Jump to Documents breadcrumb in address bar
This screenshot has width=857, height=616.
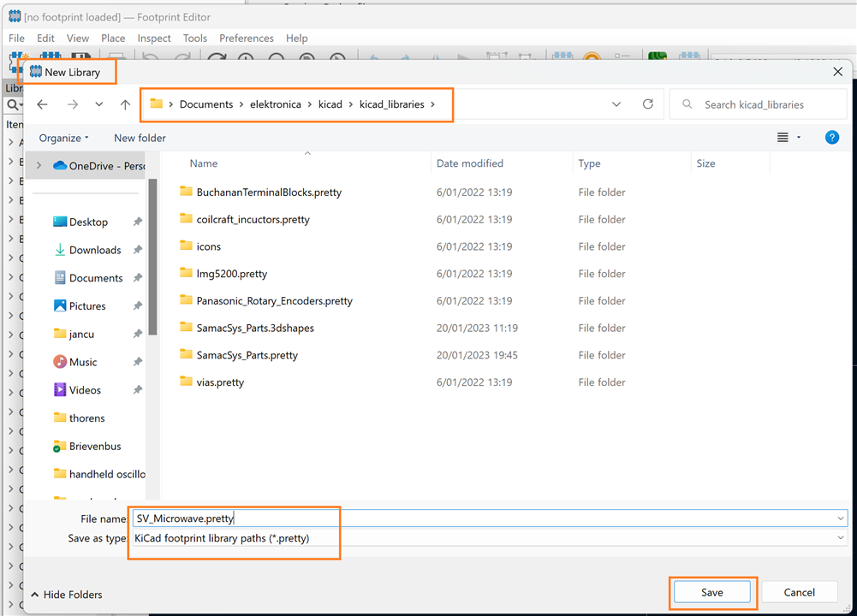(206, 104)
